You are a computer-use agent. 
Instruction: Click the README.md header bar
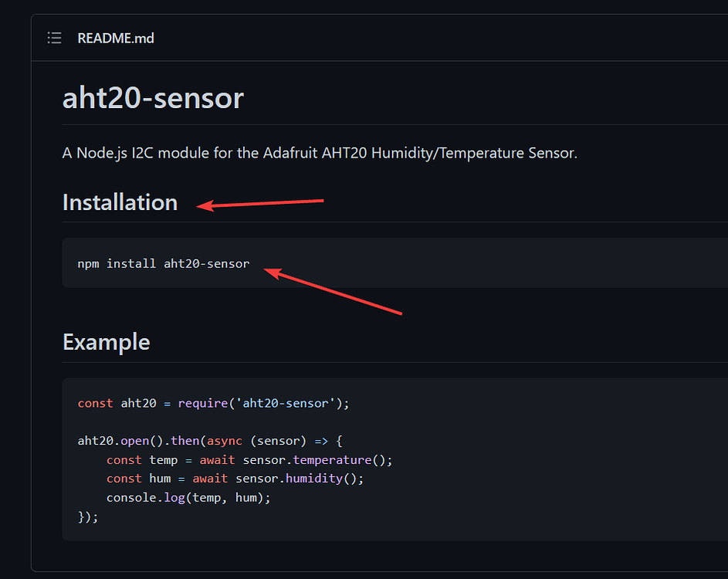pos(378,37)
